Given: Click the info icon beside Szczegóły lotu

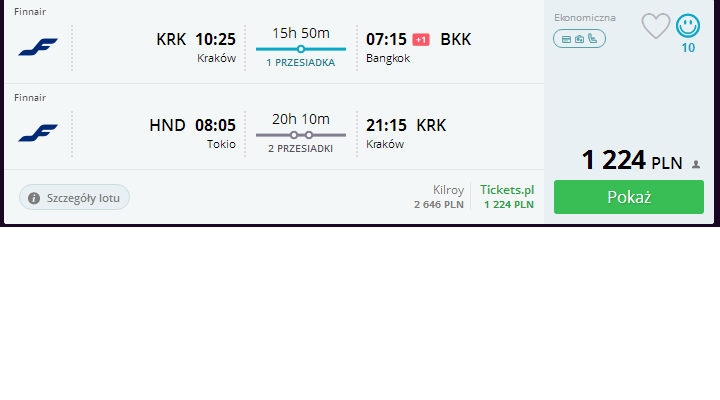Looking at the screenshot, I should pyautogui.click(x=34, y=198).
